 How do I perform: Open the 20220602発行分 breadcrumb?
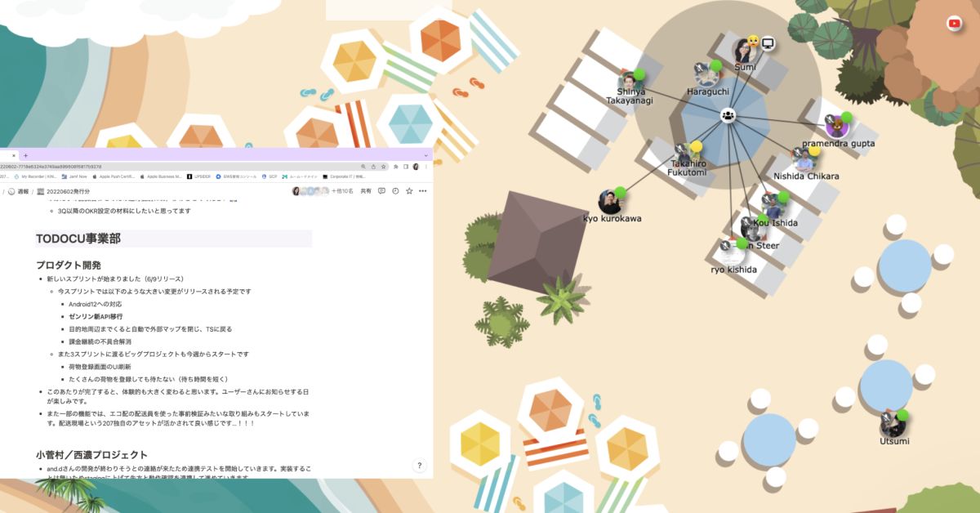(x=64, y=191)
